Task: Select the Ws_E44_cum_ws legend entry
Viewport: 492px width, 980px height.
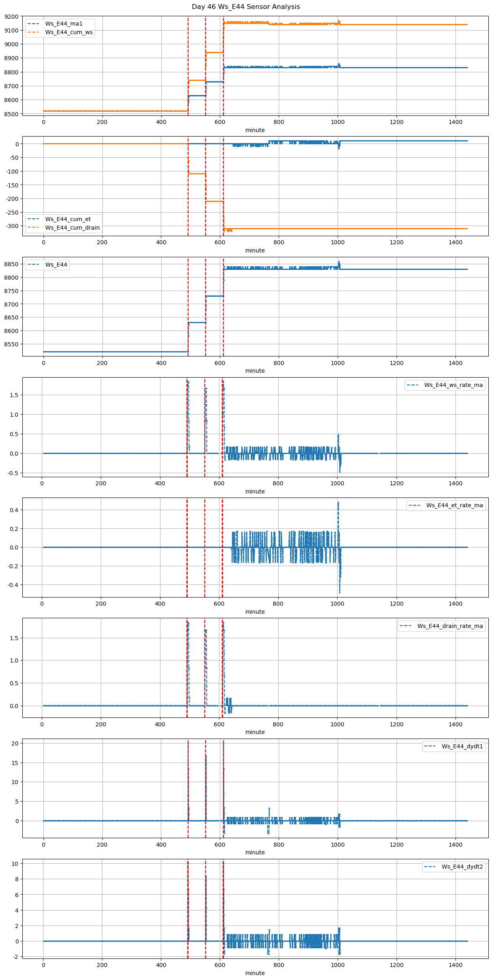Action: point(69,32)
